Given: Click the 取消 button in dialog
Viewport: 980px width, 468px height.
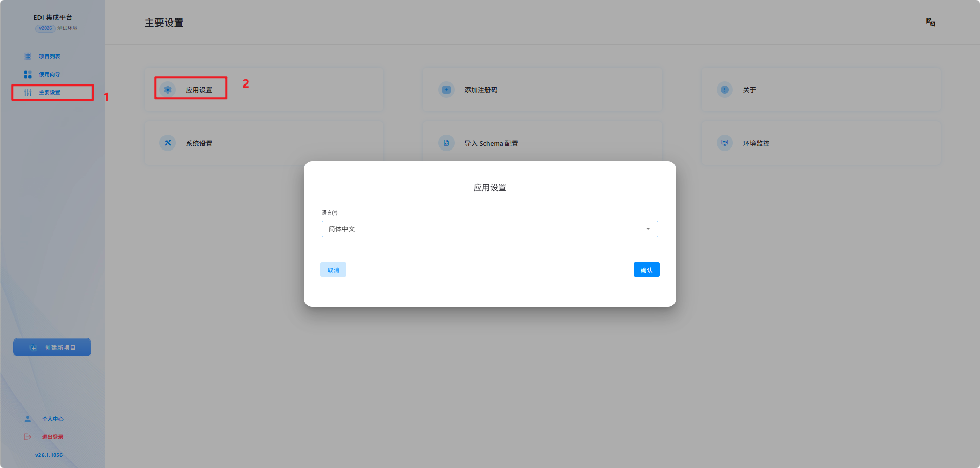Looking at the screenshot, I should coord(333,270).
